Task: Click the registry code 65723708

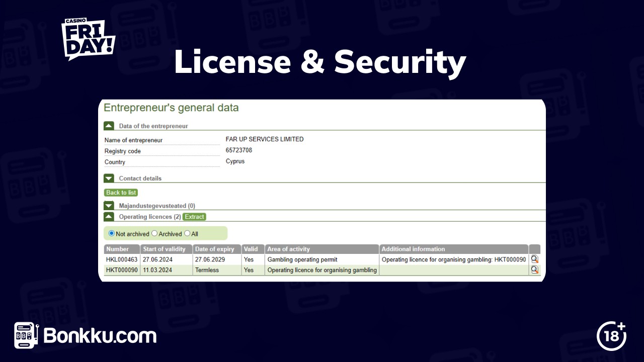Action: pos(239,150)
